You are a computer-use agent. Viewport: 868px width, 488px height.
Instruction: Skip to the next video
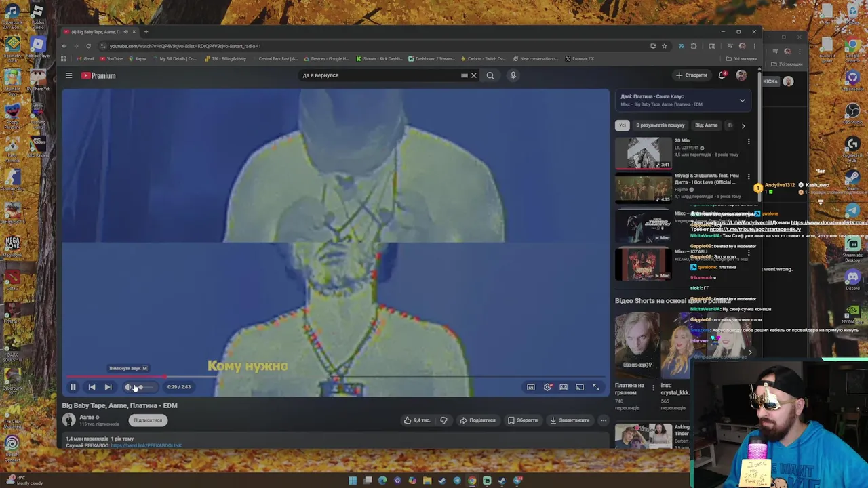point(108,387)
